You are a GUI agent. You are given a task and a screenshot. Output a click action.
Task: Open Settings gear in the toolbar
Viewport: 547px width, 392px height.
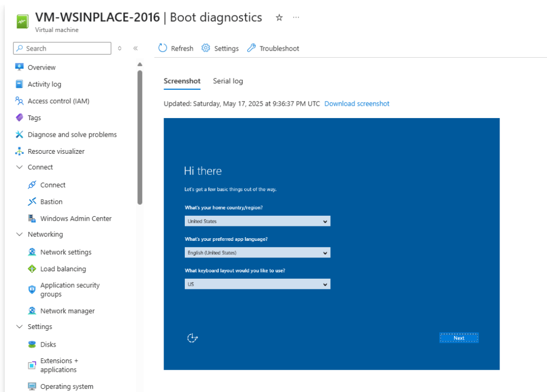tap(206, 48)
